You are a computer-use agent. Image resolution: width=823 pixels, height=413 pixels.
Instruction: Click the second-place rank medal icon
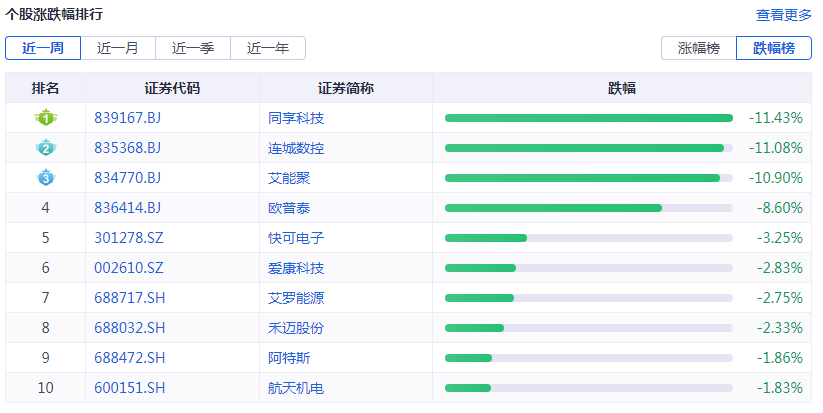tap(45, 148)
